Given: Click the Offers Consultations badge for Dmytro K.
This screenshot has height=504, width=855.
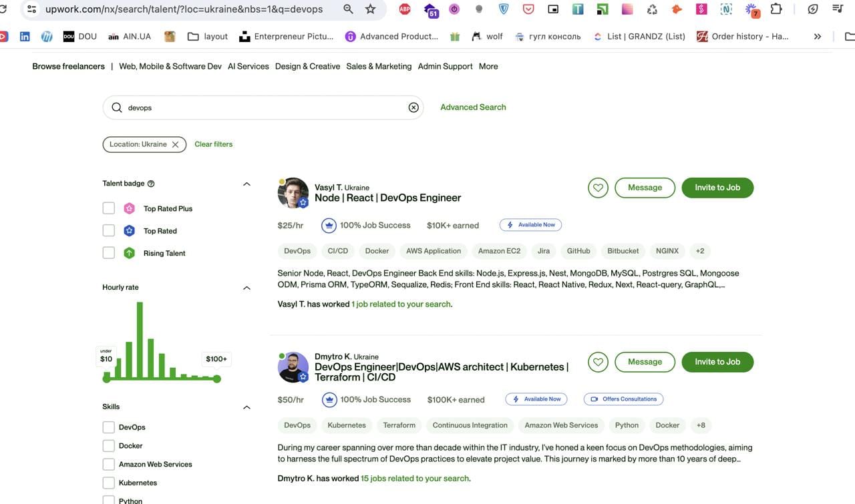Looking at the screenshot, I should [623, 399].
